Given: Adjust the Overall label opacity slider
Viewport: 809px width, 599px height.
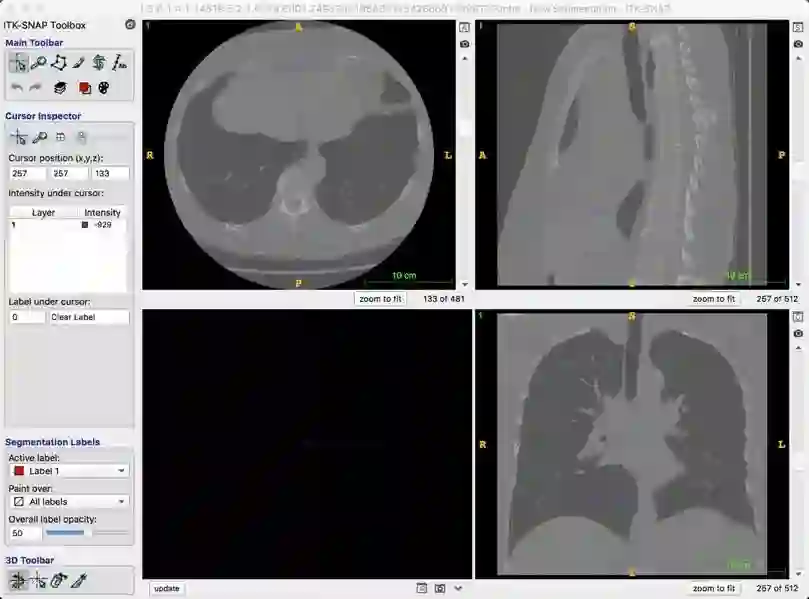Looking at the screenshot, I should click(x=87, y=532).
